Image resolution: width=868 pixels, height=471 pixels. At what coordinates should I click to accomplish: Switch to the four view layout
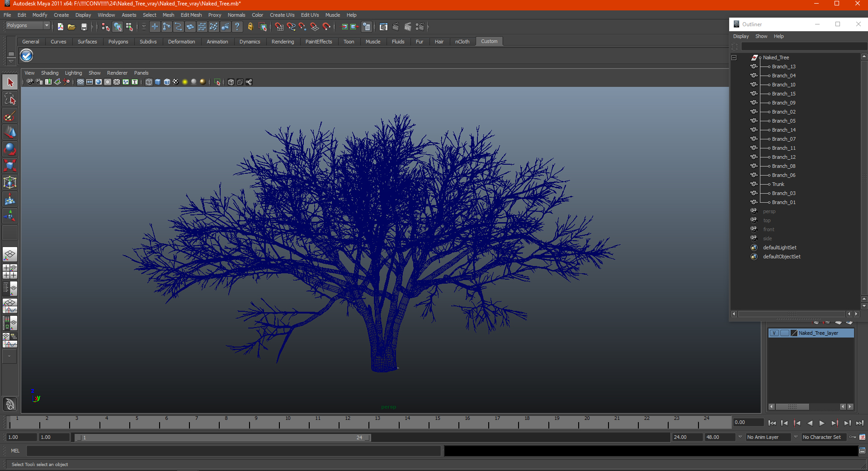(10, 271)
